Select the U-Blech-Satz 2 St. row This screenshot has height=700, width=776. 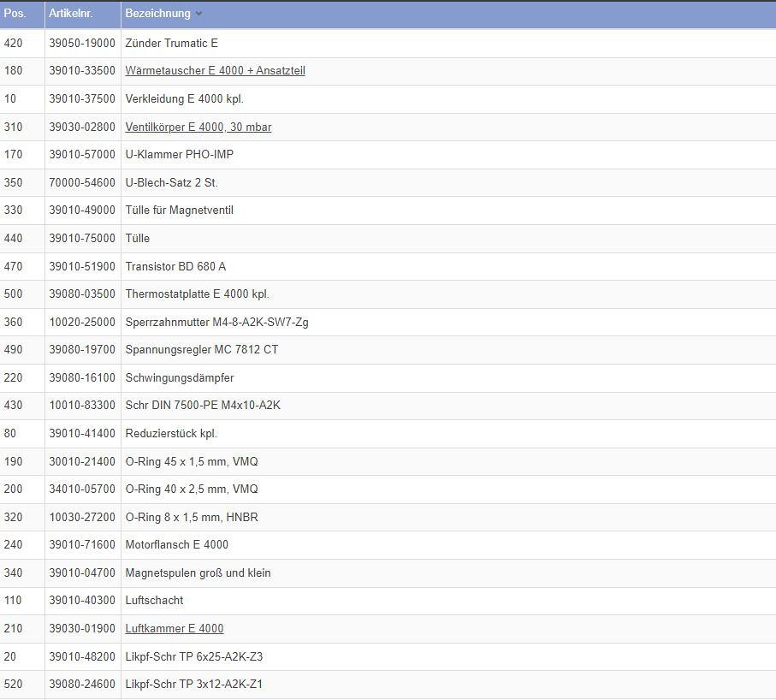click(171, 182)
